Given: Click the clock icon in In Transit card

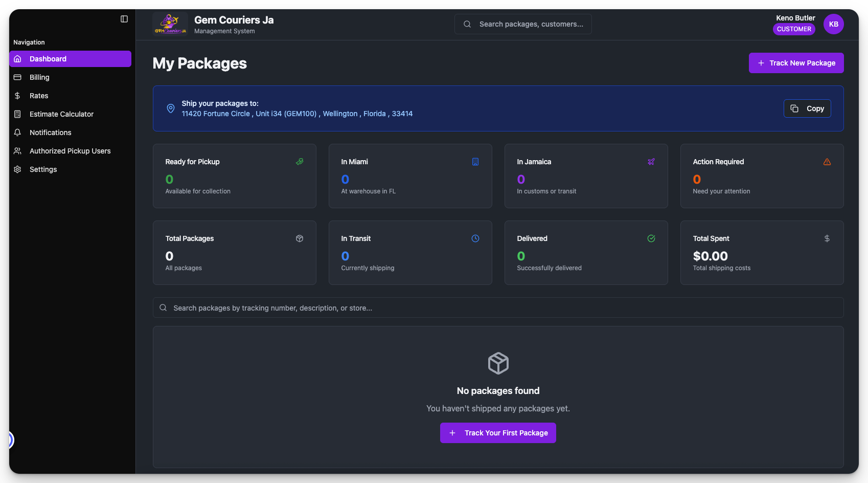Looking at the screenshot, I should click(x=475, y=238).
